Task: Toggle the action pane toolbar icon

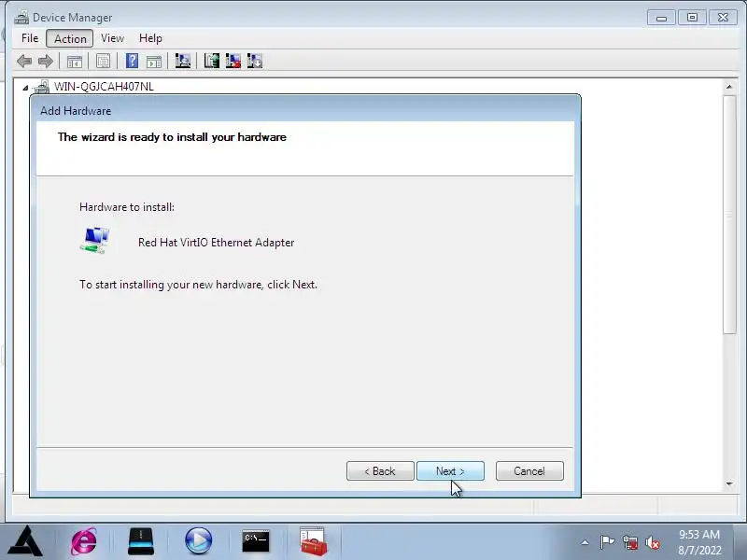Action: tap(153, 61)
